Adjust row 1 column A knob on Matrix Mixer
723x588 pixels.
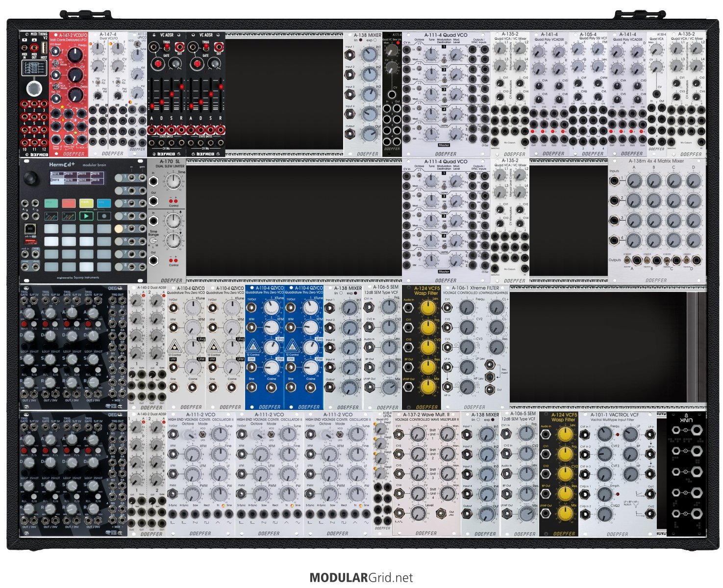(x=633, y=182)
